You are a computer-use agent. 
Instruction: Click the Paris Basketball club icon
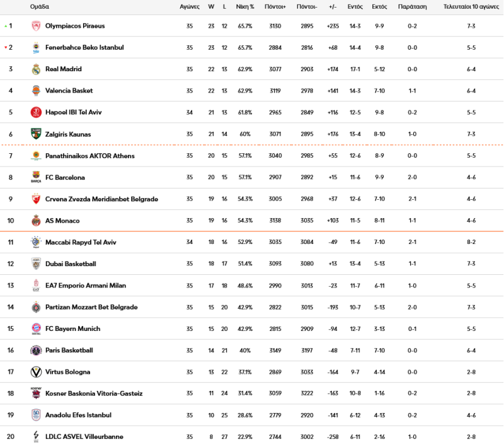[35, 351]
